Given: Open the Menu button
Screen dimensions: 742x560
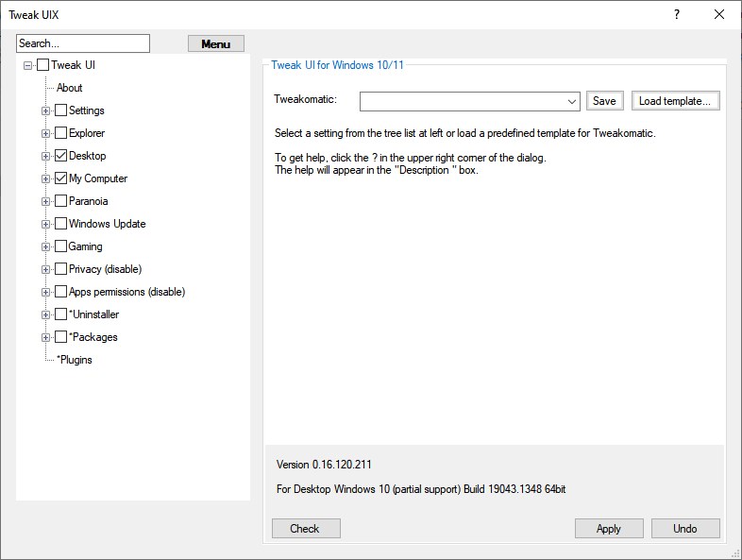Looking at the screenshot, I should [215, 43].
